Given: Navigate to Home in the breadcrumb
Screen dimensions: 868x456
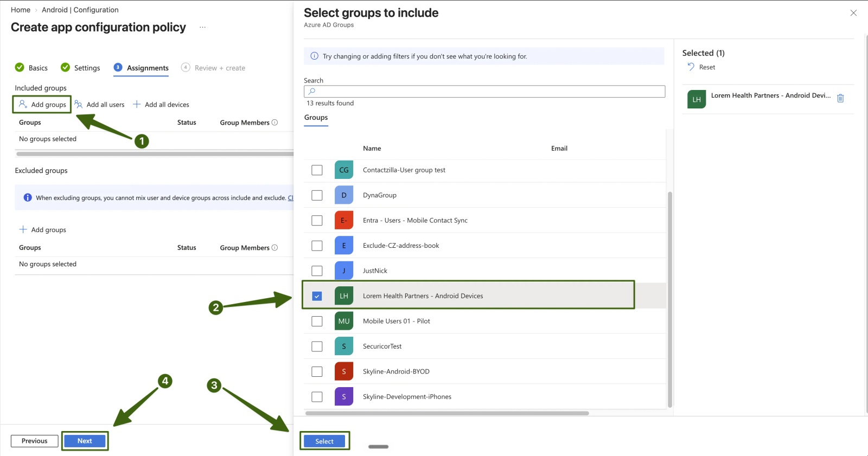Looking at the screenshot, I should tap(21, 10).
